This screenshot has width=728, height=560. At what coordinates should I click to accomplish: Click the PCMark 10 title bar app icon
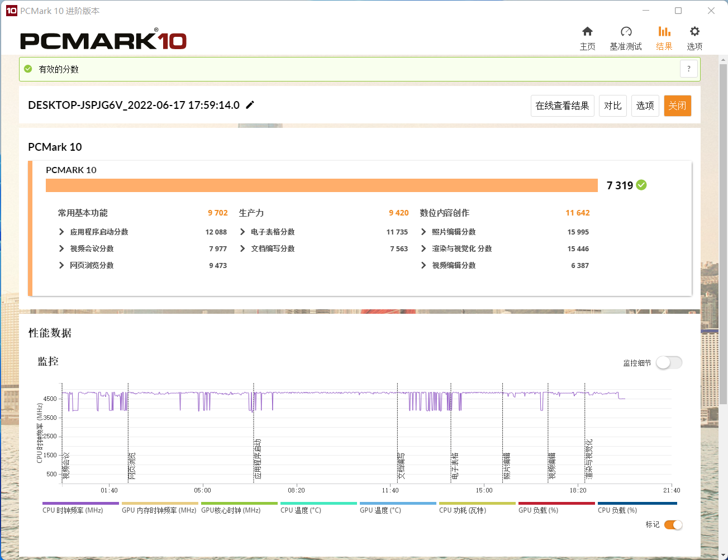pos(11,11)
